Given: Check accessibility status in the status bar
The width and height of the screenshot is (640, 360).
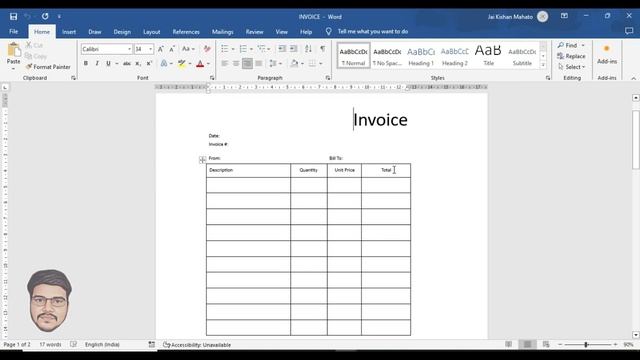Looking at the screenshot, I should pyautogui.click(x=197, y=345).
